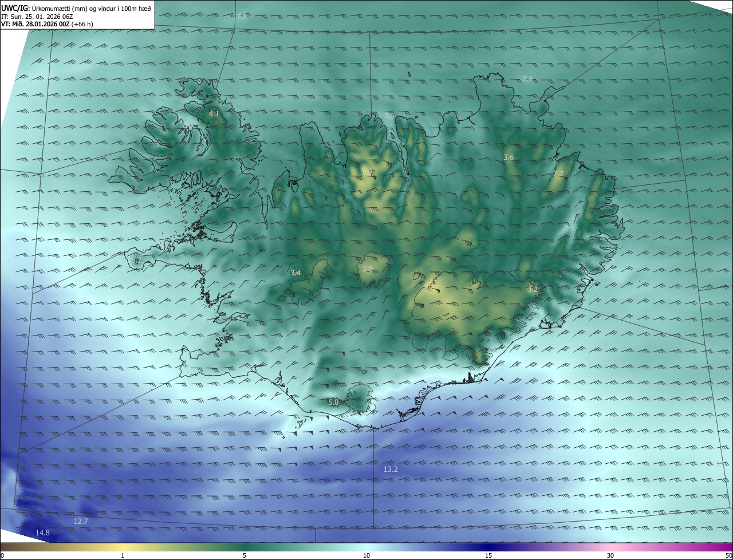733x560 pixels.
Task: Click the 12.7 value in the southwest corner
Action: (81, 522)
